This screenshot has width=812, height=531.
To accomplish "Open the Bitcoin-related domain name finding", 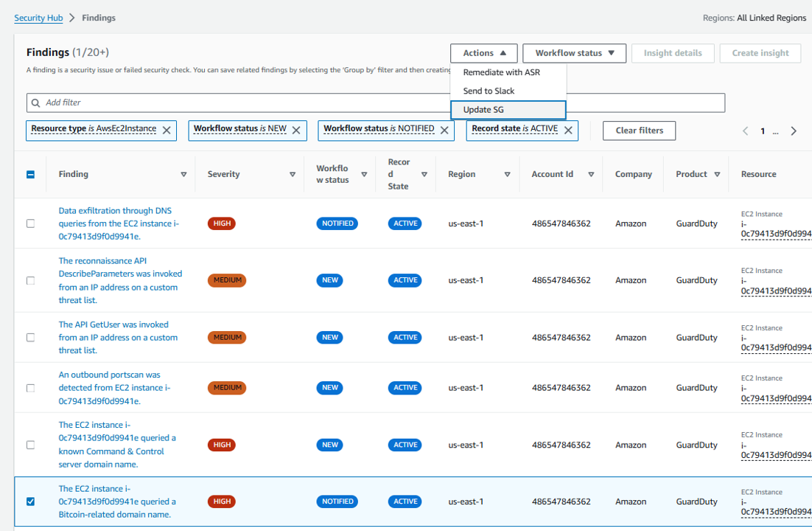I will (117, 502).
